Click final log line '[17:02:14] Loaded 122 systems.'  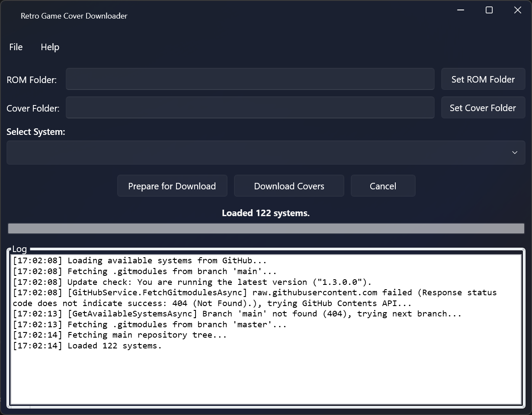pos(87,346)
